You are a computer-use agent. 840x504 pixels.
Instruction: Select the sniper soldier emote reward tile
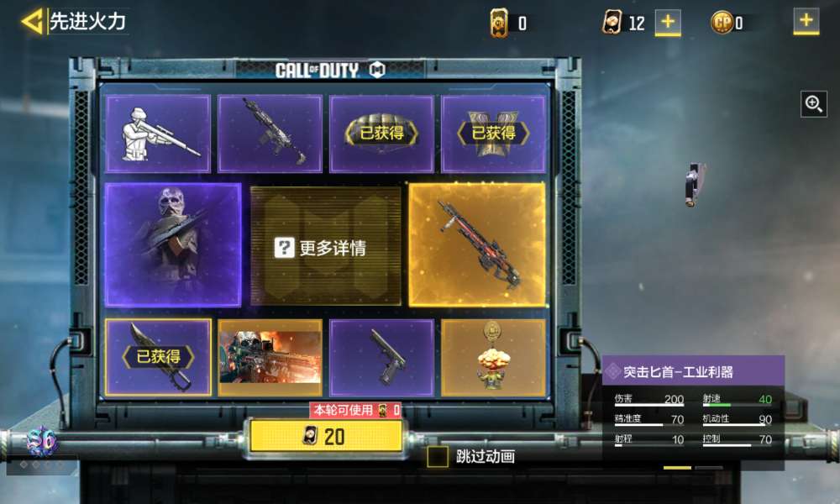(158, 134)
